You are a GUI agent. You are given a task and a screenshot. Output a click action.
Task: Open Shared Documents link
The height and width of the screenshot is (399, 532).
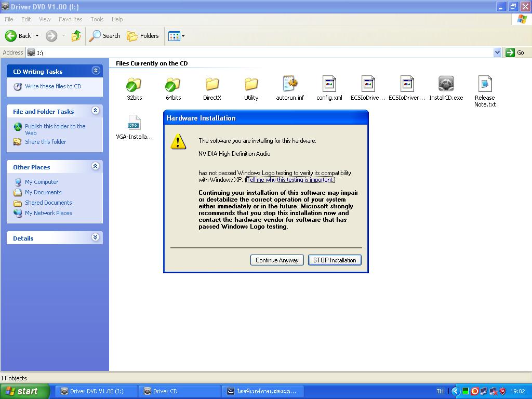[x=48, y=203]
